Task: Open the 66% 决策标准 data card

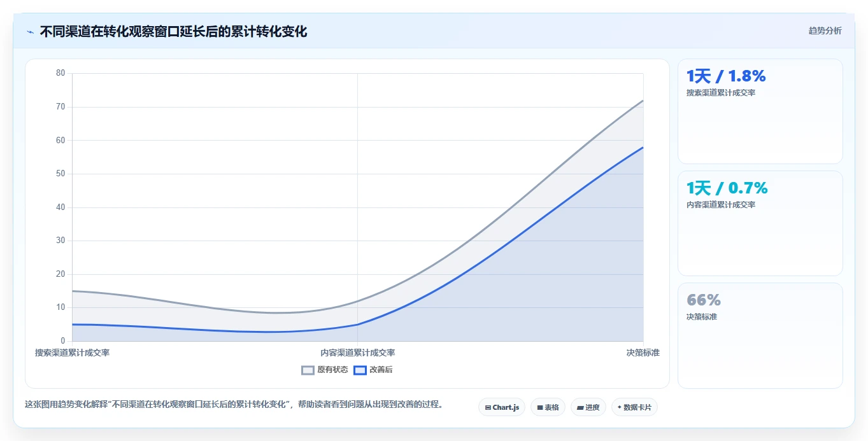Action: click(x=760, y=335)
